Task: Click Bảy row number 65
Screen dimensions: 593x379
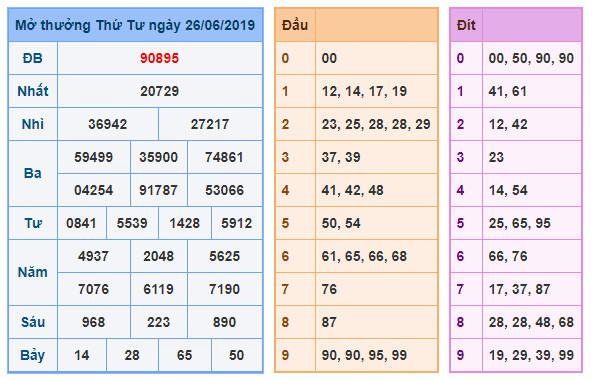Action: click(x=184, y=355)
